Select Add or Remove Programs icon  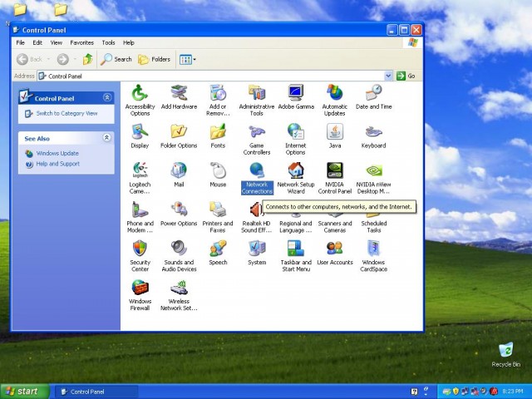218,93
